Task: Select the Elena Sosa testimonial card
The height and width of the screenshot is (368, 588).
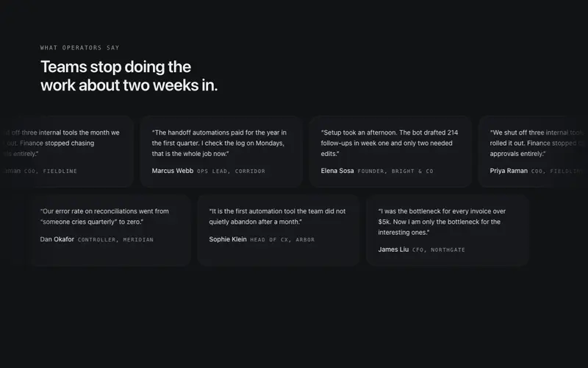Action: tap(390, 152)
